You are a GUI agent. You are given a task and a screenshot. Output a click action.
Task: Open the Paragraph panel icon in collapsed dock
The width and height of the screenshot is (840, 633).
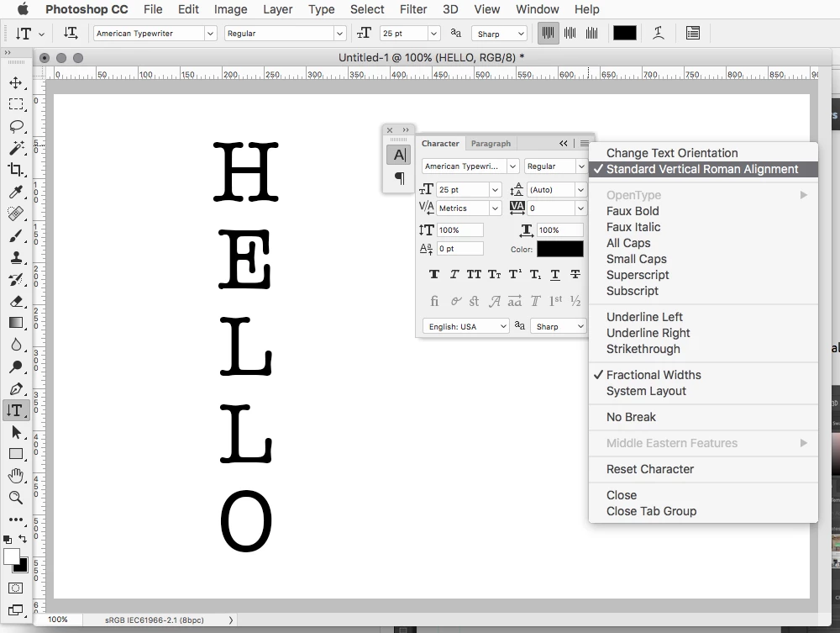(399, 178)
